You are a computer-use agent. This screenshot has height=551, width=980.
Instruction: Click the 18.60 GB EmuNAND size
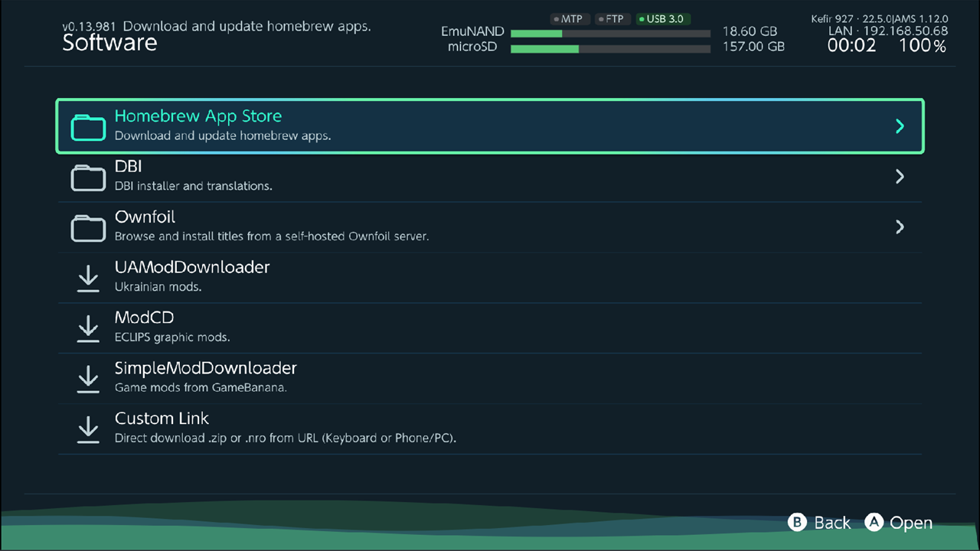pos(750,32)
